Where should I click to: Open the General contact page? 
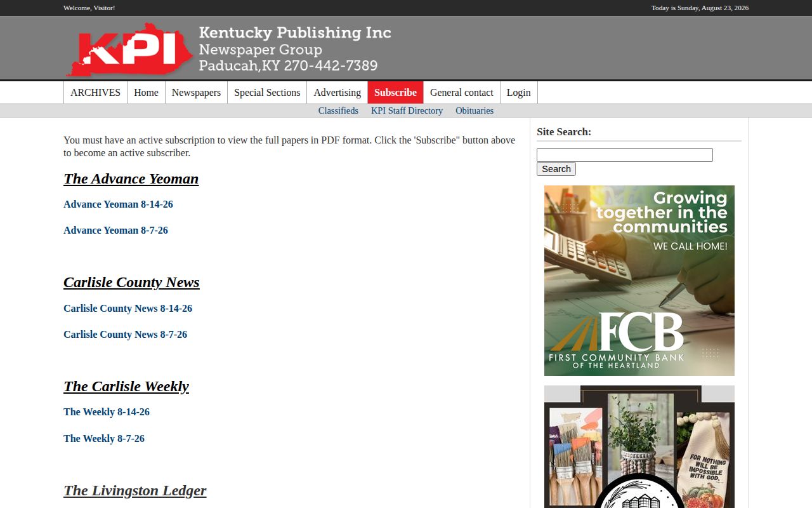461,93
